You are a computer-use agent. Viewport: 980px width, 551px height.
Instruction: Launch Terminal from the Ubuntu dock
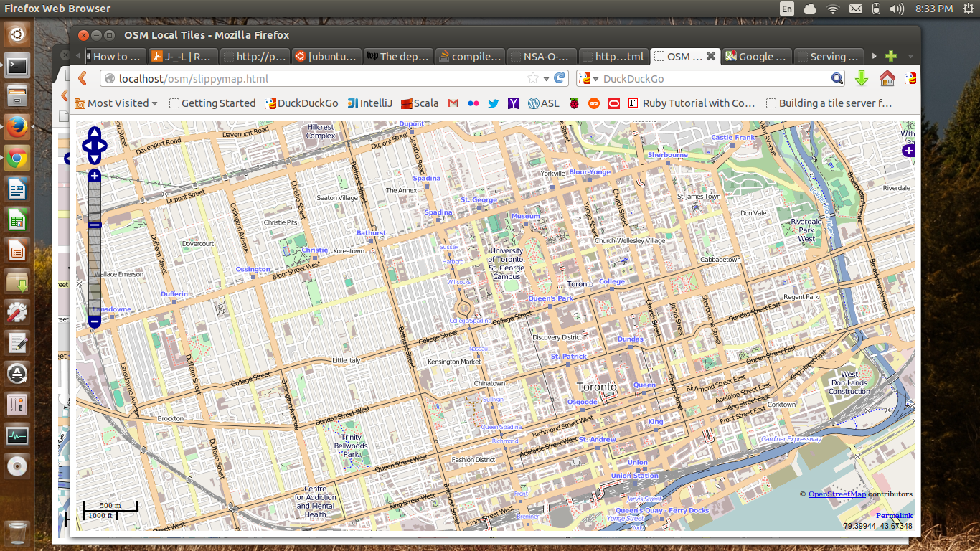pos(17,65)
